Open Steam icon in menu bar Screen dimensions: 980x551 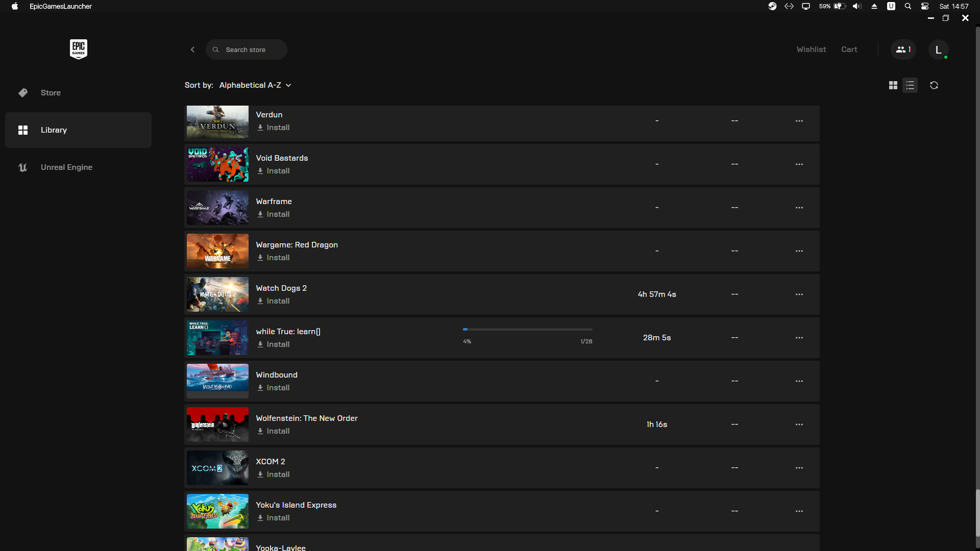pyautogui.click(x=772, y=6)
